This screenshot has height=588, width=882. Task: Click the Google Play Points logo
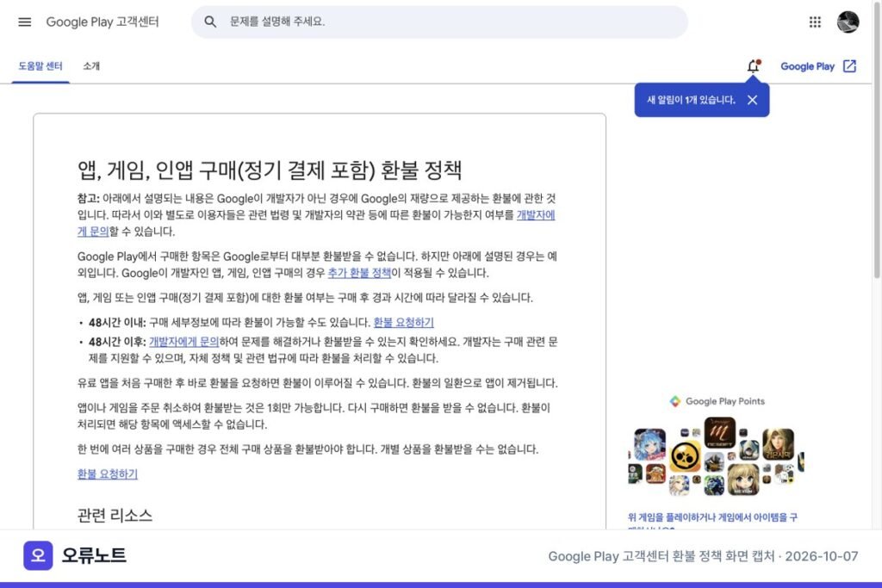pos(675,401)
